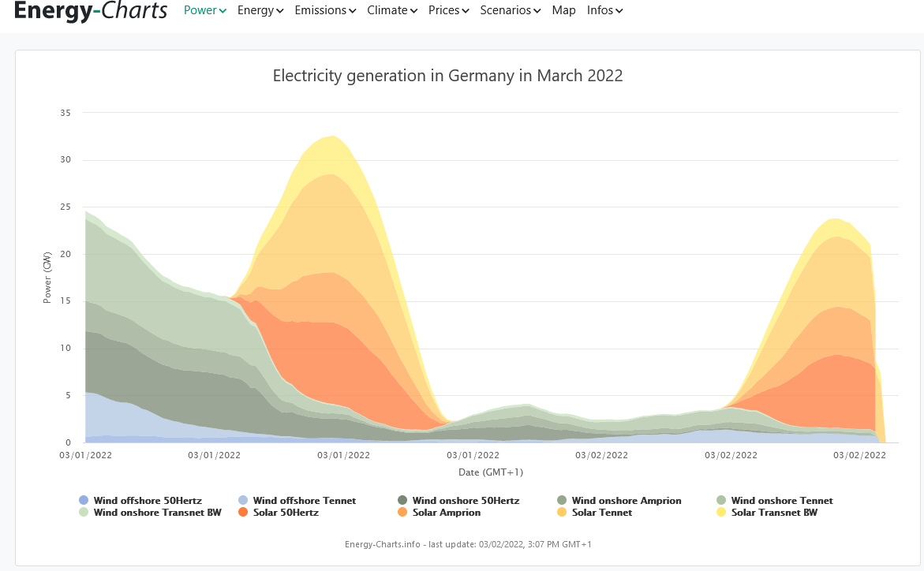Click the Solar Transnet BW legend dot

[721, 513]
